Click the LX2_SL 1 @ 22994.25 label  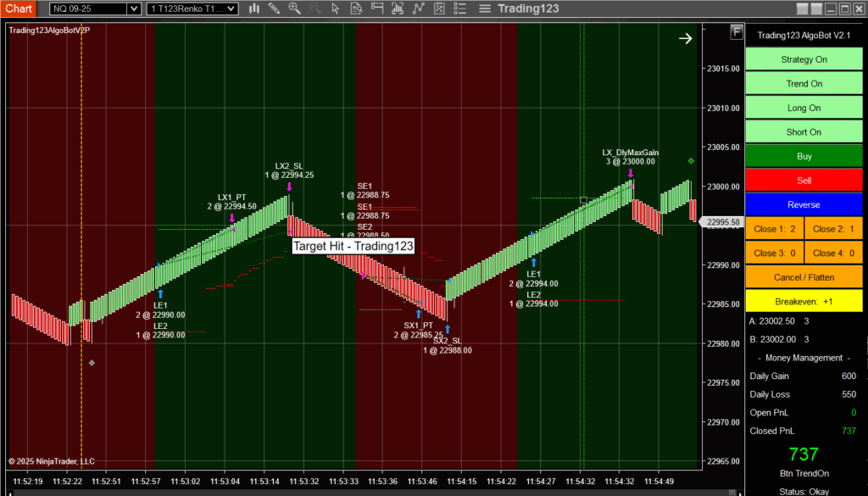coord(289,170)
